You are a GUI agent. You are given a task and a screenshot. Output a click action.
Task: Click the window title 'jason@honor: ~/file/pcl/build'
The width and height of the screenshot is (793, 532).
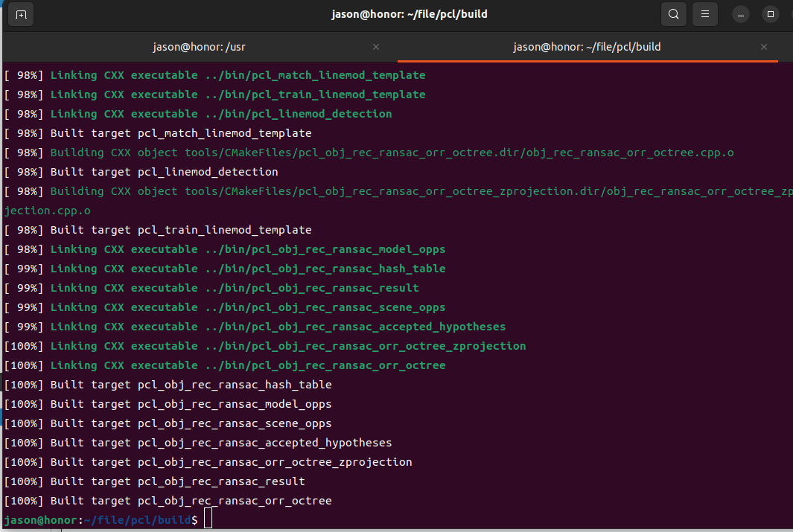click(x=410, y=13)
